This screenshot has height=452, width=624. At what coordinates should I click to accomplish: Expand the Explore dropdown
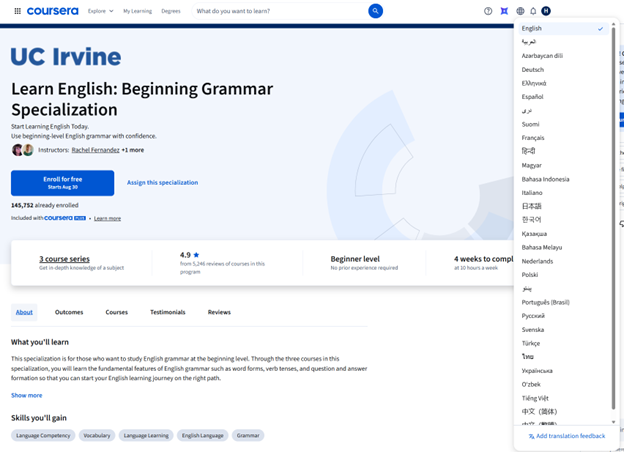[x=101, y=11]
